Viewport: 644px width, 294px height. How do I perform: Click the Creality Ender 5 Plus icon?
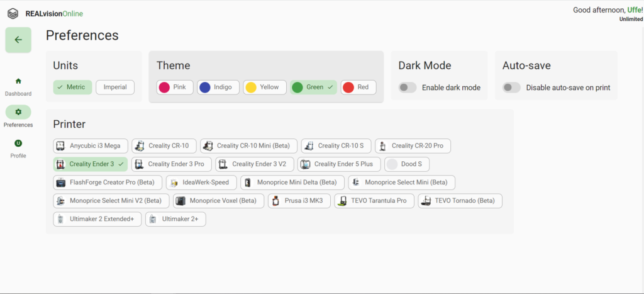click(x=305, y=164)
